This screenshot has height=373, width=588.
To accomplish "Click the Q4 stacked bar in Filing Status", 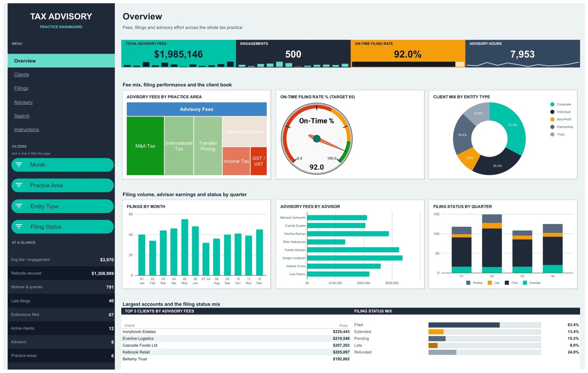I will (x=552, y=248).
